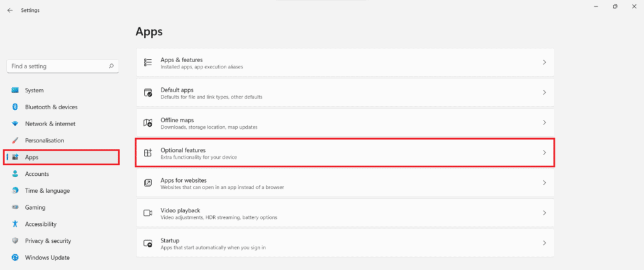Go back with the back arrow
The width and height of the screenshot is (644, 270).
point(10,10)
